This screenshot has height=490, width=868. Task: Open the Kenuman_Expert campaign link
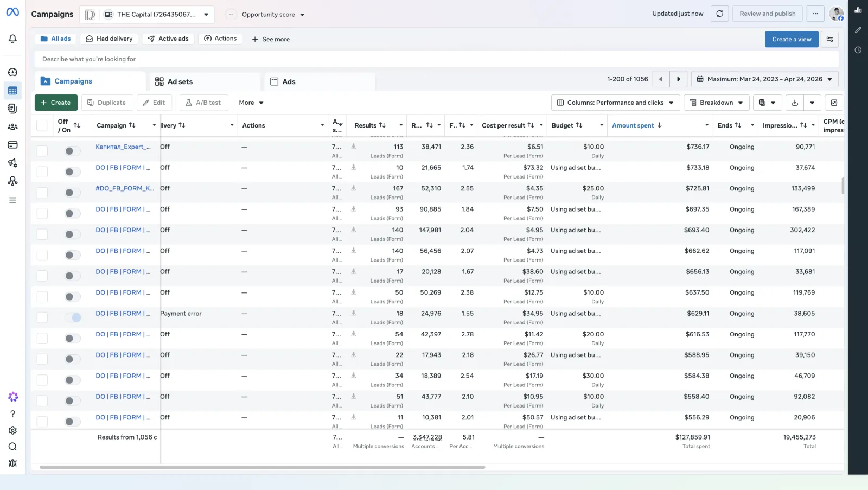(x=123, y=147)
